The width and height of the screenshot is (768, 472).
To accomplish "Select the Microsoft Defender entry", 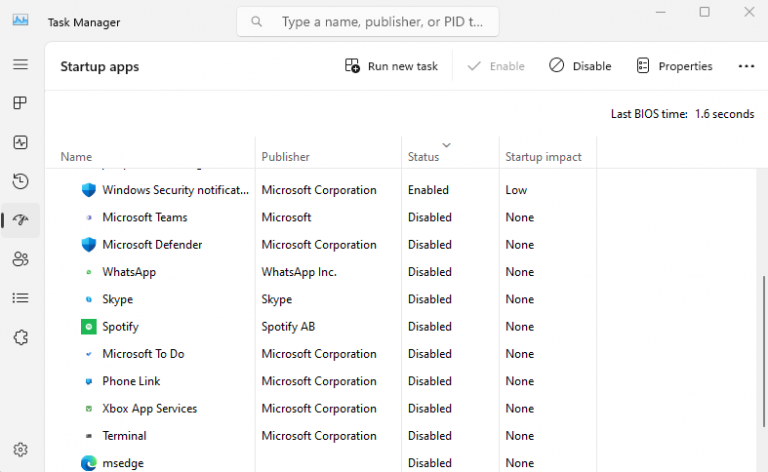I will click(x=152, y=244).
